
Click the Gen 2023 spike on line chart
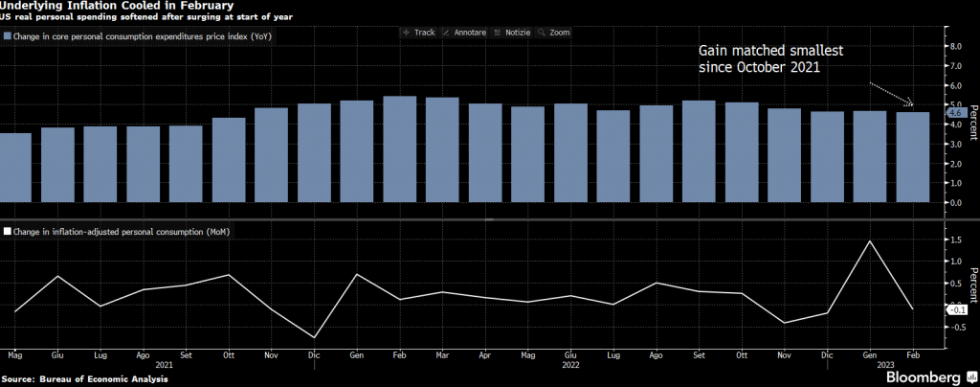tap(869, 241)
